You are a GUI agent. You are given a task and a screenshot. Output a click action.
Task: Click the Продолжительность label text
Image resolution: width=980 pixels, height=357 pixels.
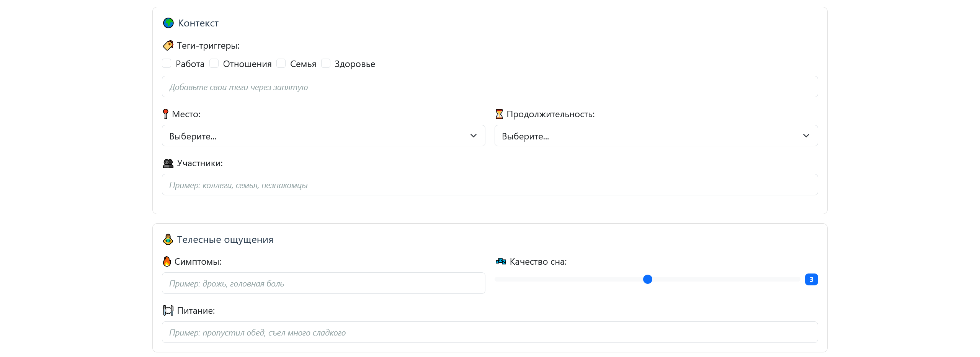click(550, 114)
